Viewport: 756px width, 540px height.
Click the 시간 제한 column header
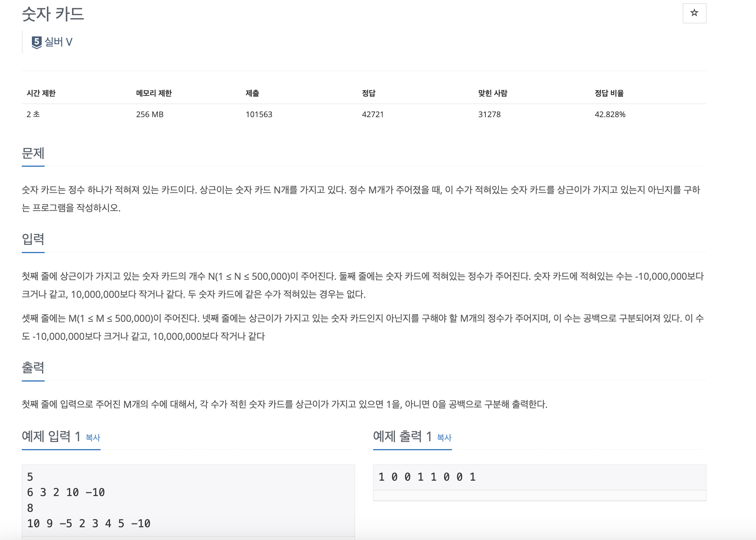[x=41, y=93]
